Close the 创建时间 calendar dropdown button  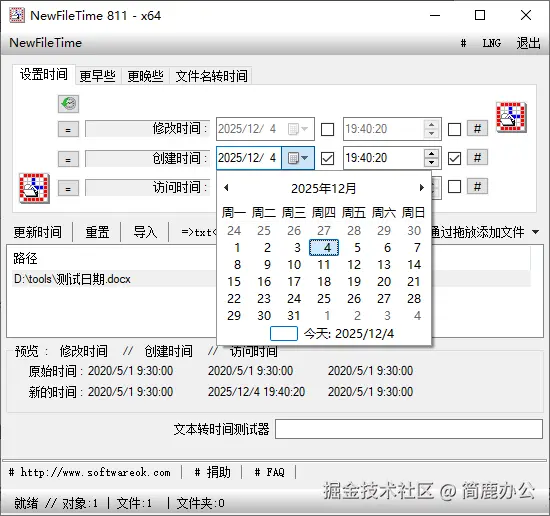click(x=298, y=158)
